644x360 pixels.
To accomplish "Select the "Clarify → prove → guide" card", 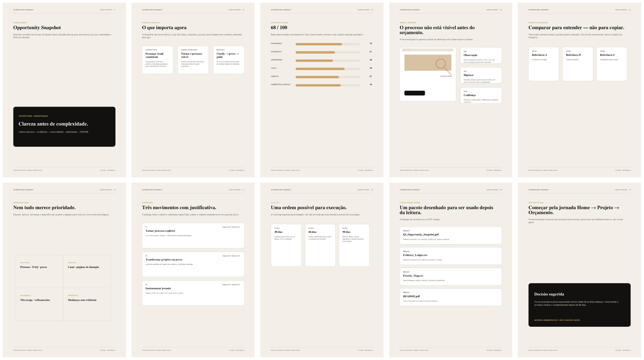I will tap(228, 60).
